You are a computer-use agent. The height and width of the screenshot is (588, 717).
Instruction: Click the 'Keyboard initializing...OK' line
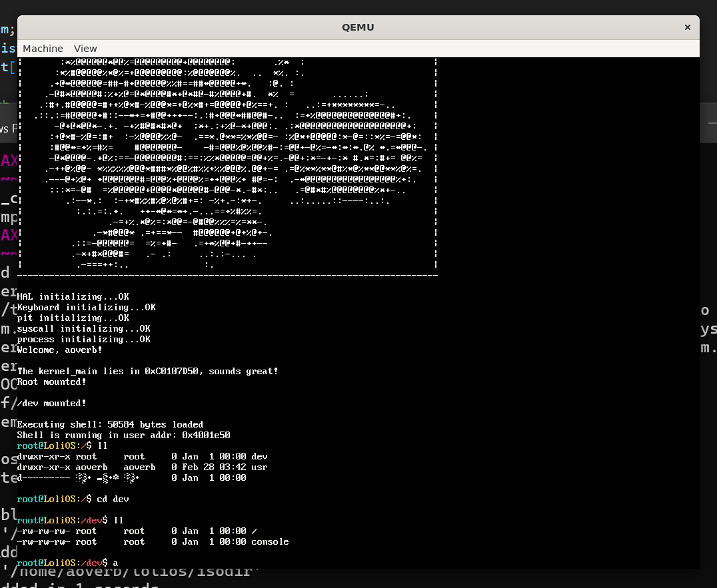click(86, 307)
